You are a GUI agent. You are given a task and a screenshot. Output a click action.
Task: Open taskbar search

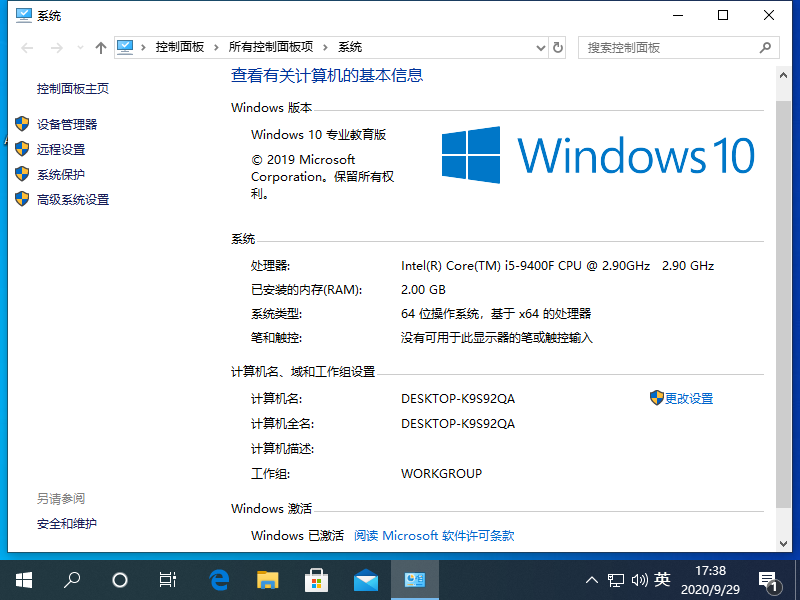(x=71, y=580)
